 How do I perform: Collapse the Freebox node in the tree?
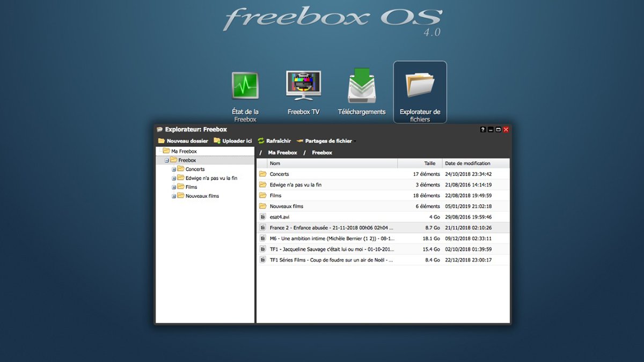pyautogui.click(x=167, y=160)
